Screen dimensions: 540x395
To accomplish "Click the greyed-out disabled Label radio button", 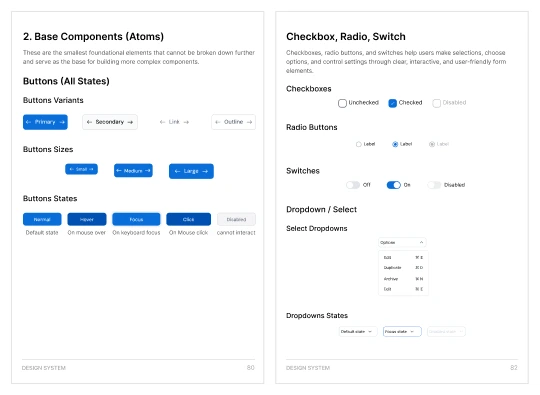I will (x=432, y=144).
